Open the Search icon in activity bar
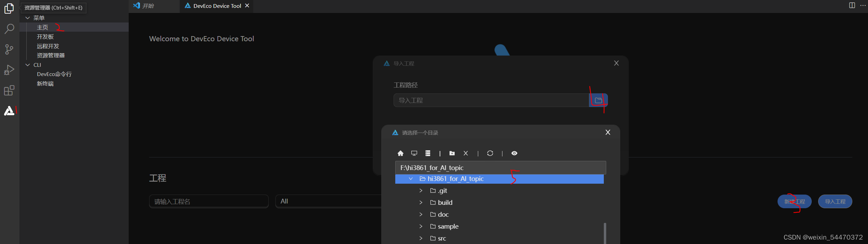 (9, 29)
